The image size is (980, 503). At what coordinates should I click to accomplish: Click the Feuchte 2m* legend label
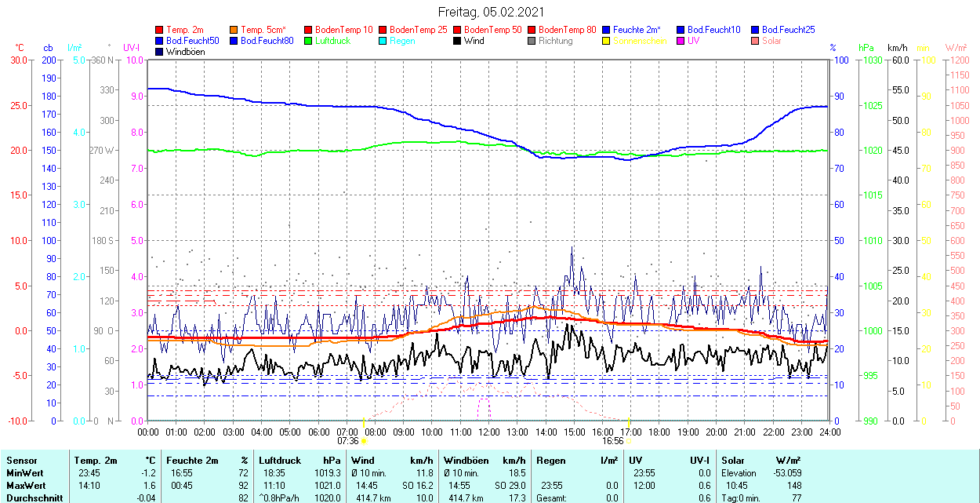[637, 30]
